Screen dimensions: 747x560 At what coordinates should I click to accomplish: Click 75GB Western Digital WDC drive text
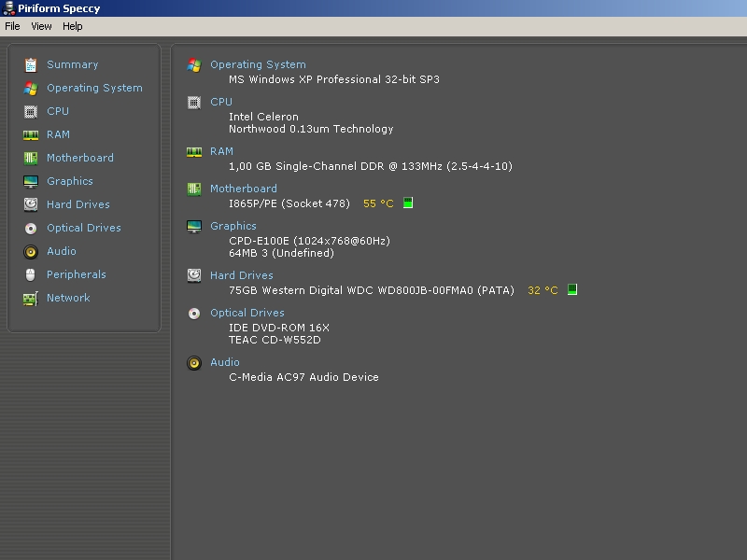click(372, 290)
